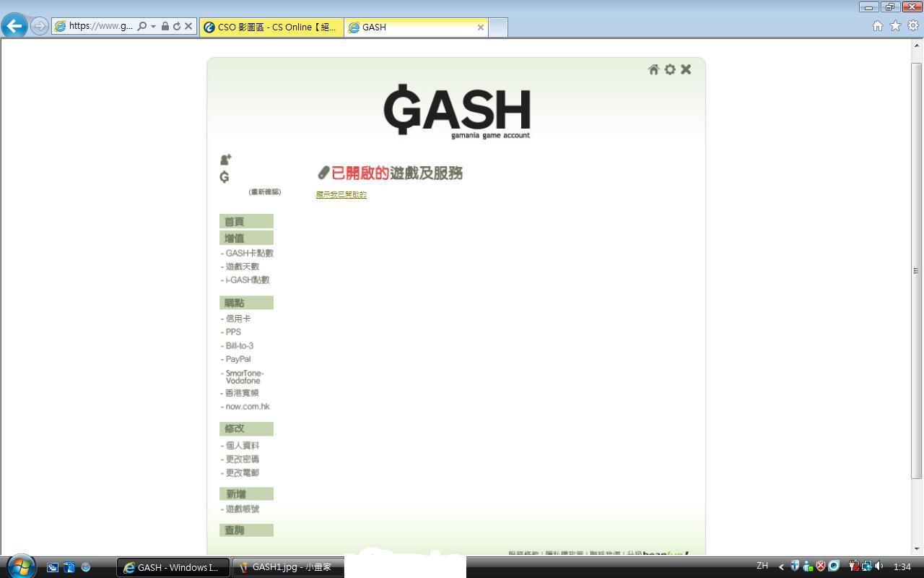Activate GASH - Windows Internet Explorer taskbar button
Viewport: 924px width, 578px height.
point(173,567)
